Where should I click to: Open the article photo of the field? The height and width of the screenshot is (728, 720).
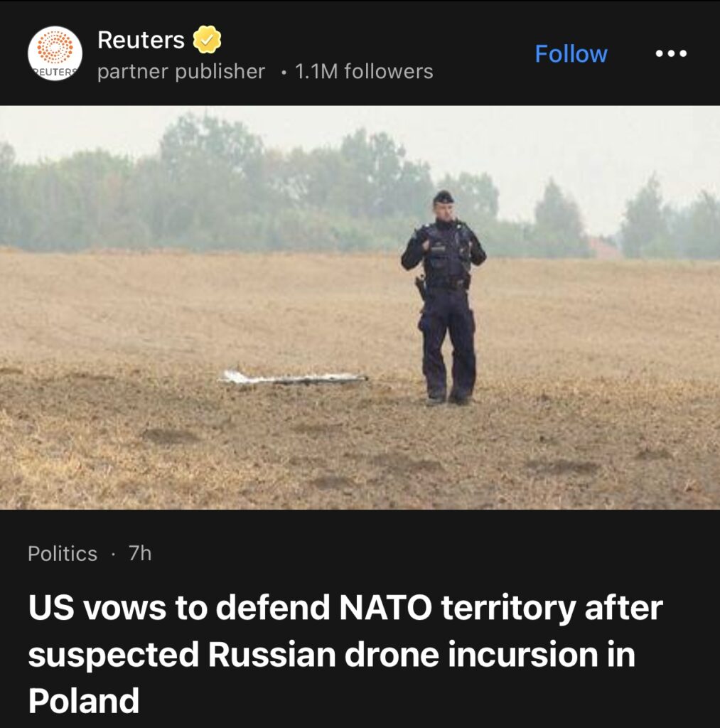[360, 307]
